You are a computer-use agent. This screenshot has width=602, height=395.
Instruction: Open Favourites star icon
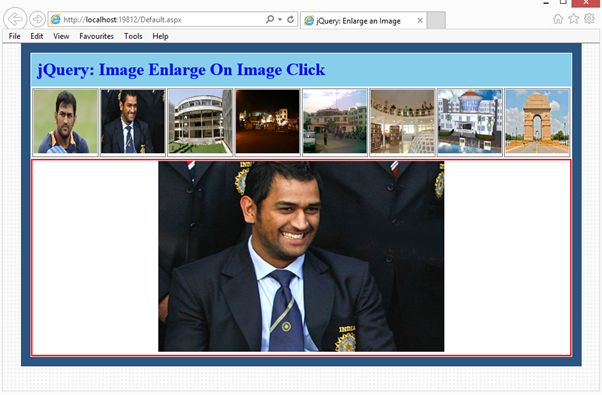pos(574,19)
